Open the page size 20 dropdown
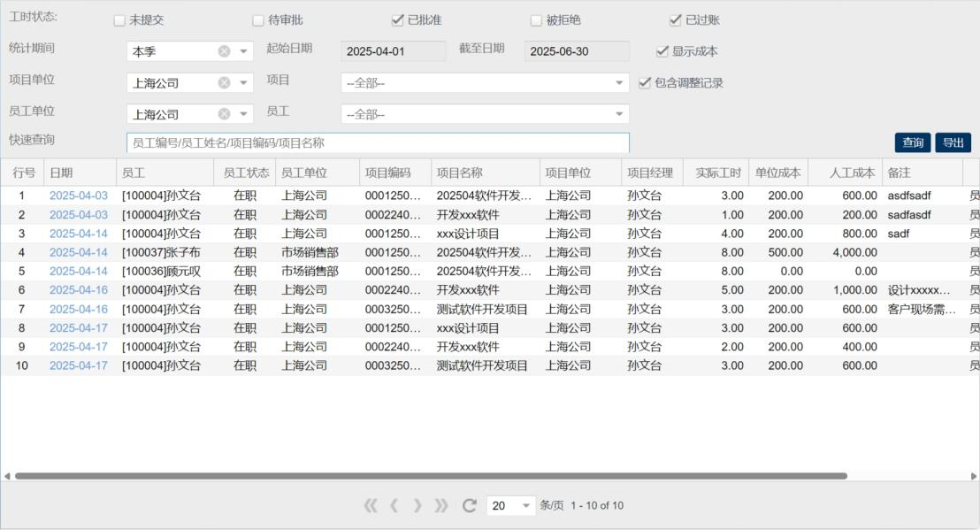The image size is (980, 530). coord(527,506)
